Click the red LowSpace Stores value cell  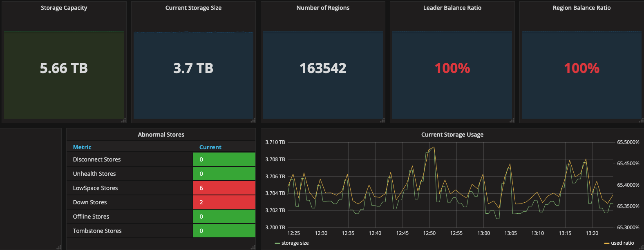pyautogui.click(x=224, y=188)
